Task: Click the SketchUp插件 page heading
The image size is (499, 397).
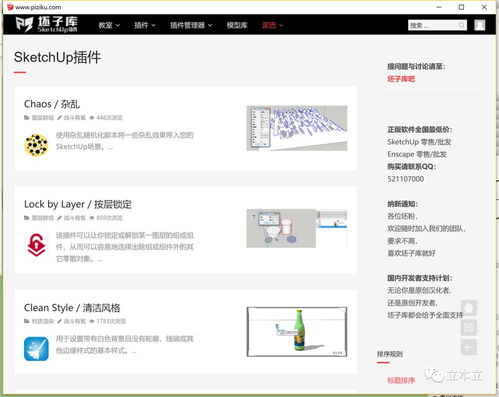Action: (57, 57)
